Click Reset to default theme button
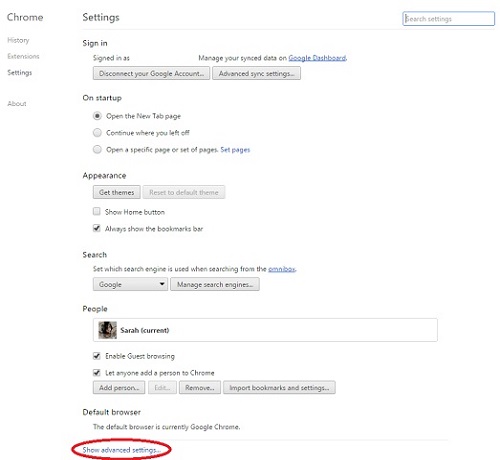 pos(184,192)
